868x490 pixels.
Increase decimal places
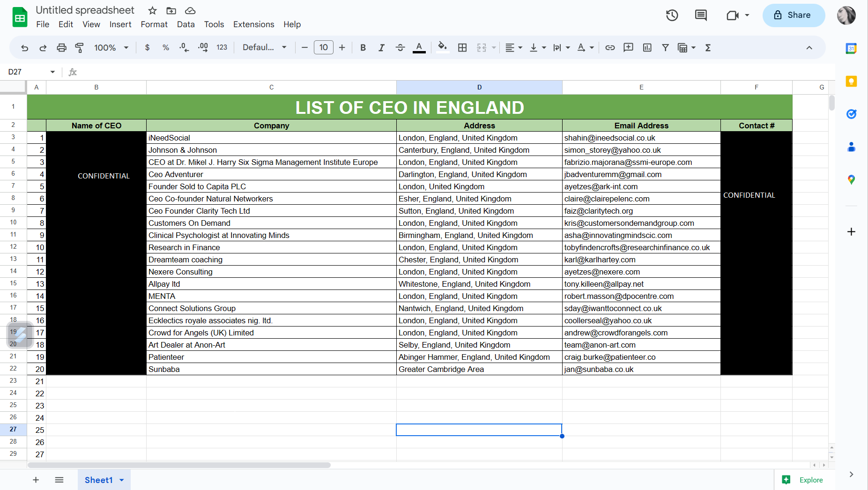coord(203,48)
